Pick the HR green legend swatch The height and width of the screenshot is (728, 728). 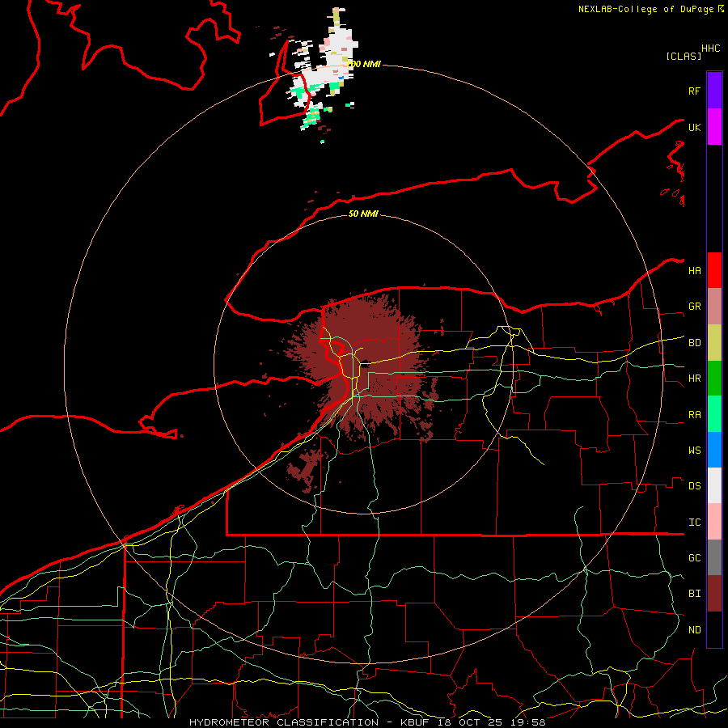click(x=714, y=378)
